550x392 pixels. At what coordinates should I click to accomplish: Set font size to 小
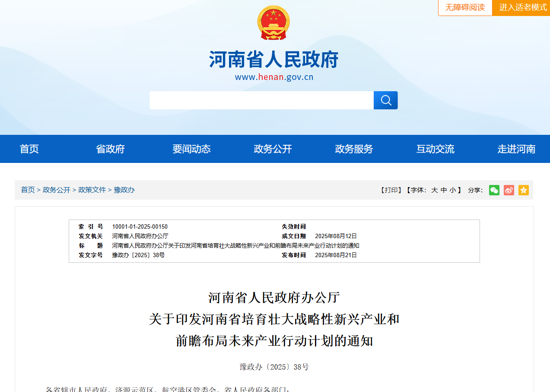pyautogui.click(x=452, y=190)
